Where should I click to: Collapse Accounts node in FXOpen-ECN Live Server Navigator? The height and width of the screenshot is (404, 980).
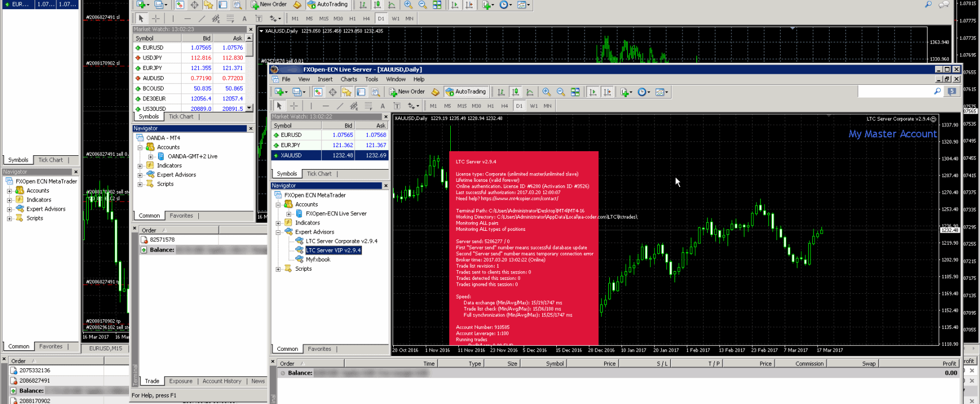[x=278, y=204]
